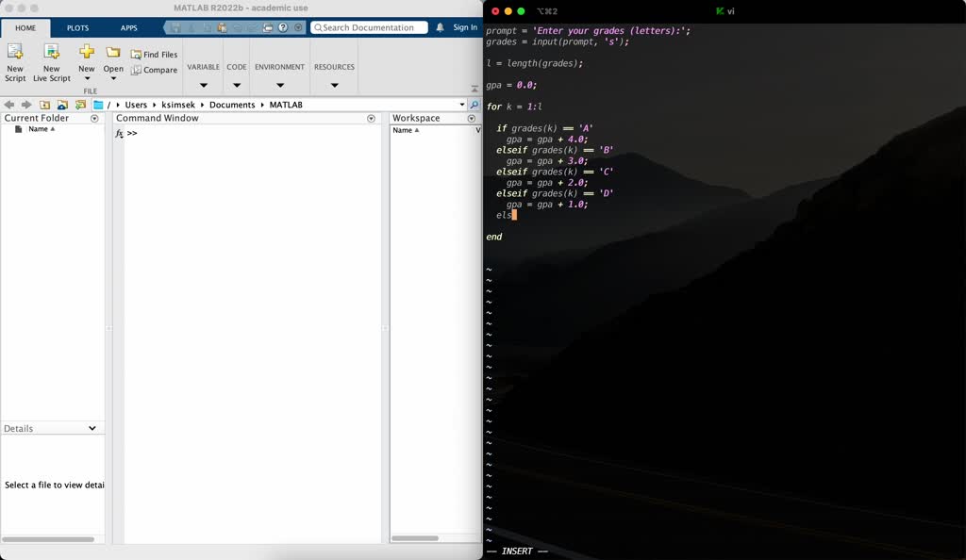966x560 pixels.
Task: Switch to the APPS tab
Action: click(x=128, y=27)
